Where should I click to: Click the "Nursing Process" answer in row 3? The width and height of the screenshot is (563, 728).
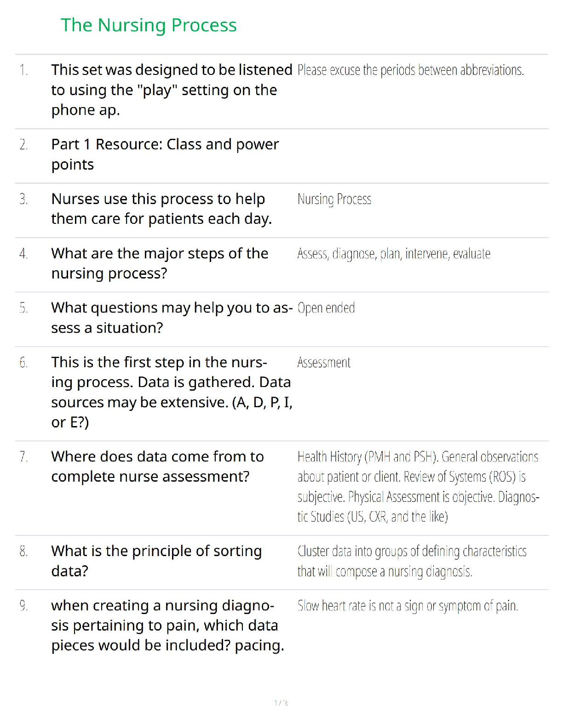[x=334, y=199]
